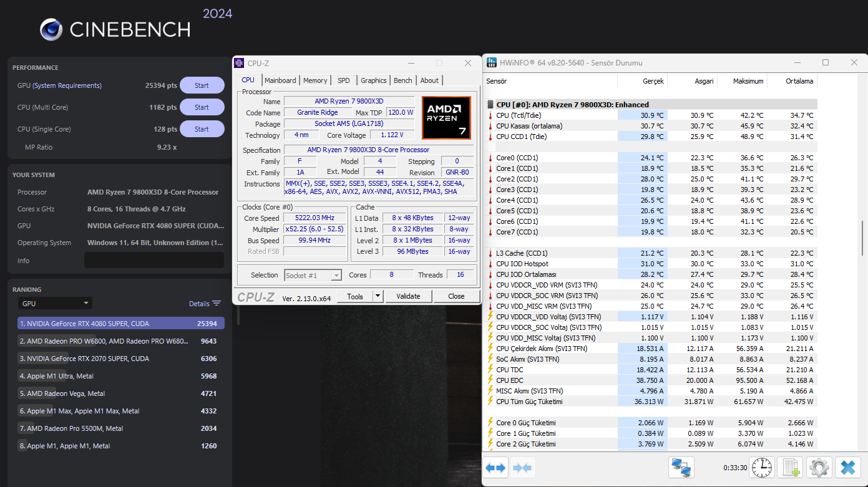Click the expand columns blue arrows icon
The image size is (868, 487).
pos(497,468)
